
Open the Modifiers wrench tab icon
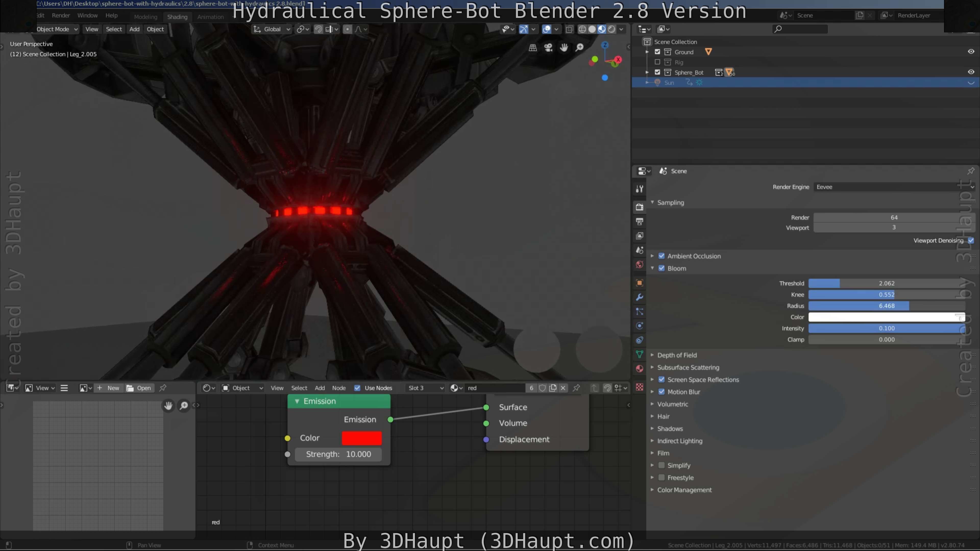tap(640, 297)
